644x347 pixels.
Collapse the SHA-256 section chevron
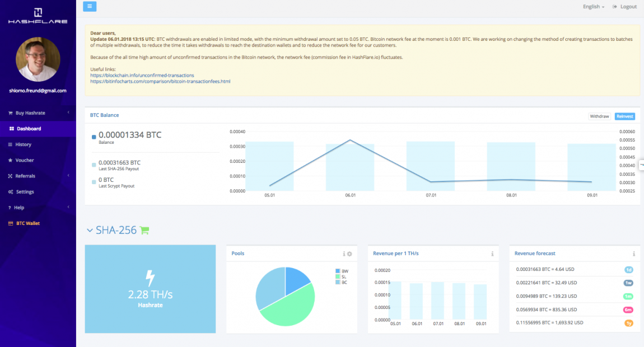click(90, 231)
